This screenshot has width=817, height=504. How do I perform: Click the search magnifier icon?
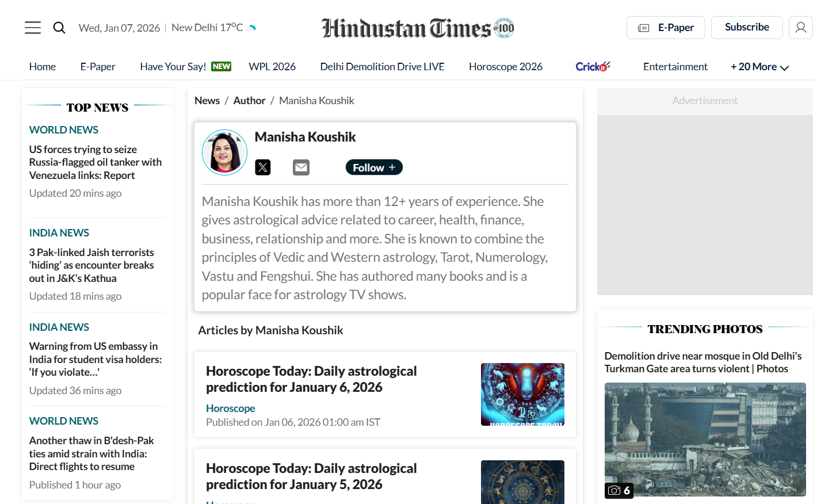point(59,27)
